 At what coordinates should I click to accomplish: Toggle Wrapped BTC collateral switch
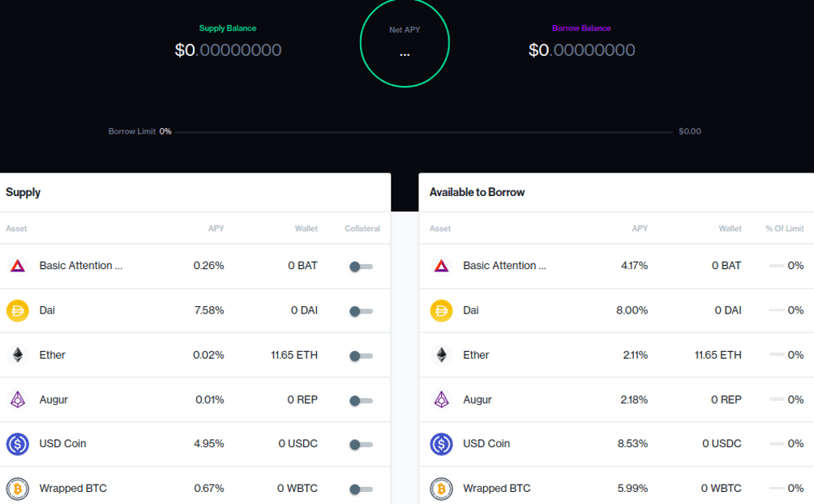coord(361,489)
